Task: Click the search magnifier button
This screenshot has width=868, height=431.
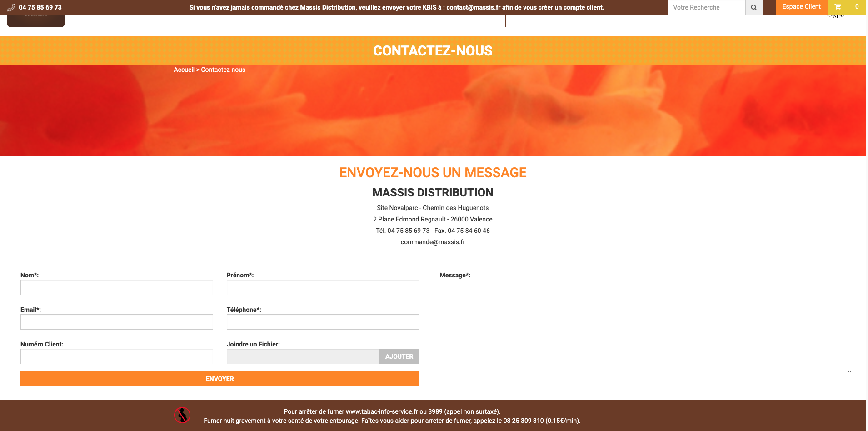Action: pyautogui.click(x=754, y=7)
